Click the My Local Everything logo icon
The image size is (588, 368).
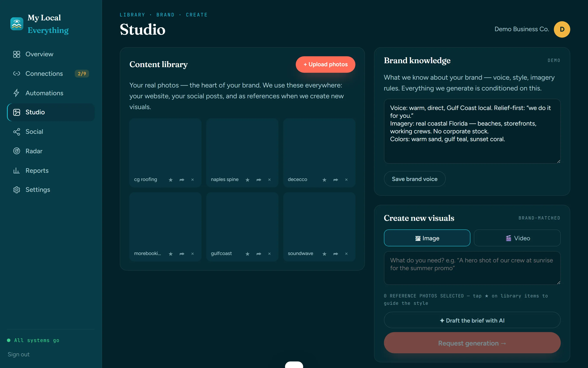[x=17, y=24]
